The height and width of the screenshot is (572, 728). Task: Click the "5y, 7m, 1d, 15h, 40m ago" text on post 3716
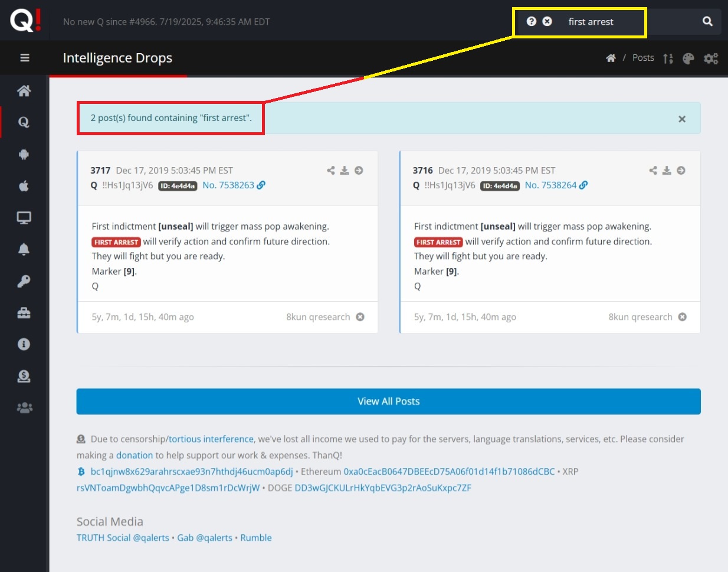[x=465, y=317]
